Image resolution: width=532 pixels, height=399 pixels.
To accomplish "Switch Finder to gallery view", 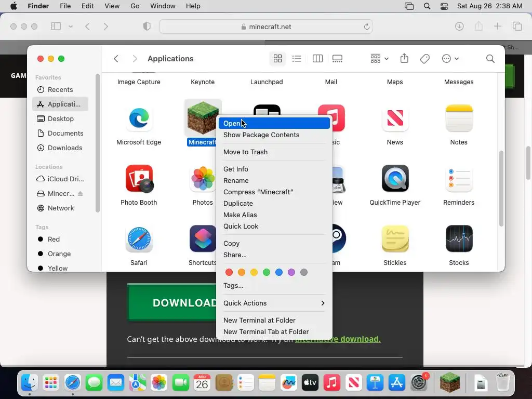I will [337, 59].
